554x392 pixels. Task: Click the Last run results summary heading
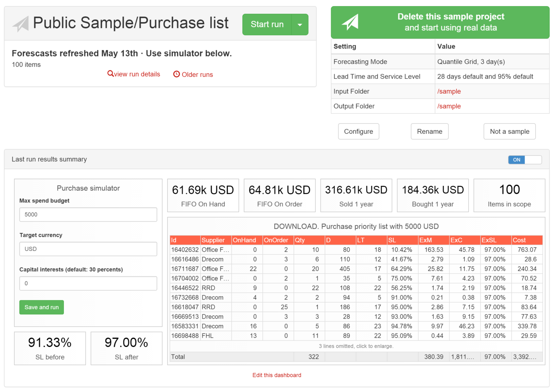click(x=49, y=159)
